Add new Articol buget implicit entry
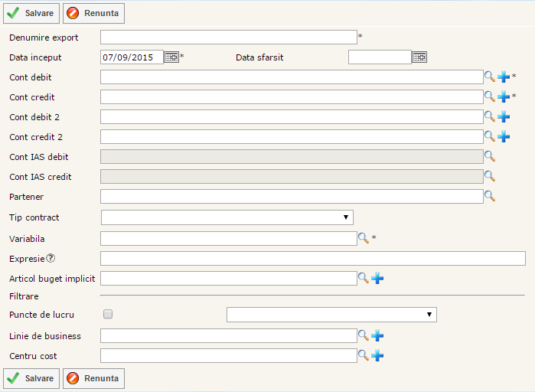 pyautogui.click(x=377, y=278)
